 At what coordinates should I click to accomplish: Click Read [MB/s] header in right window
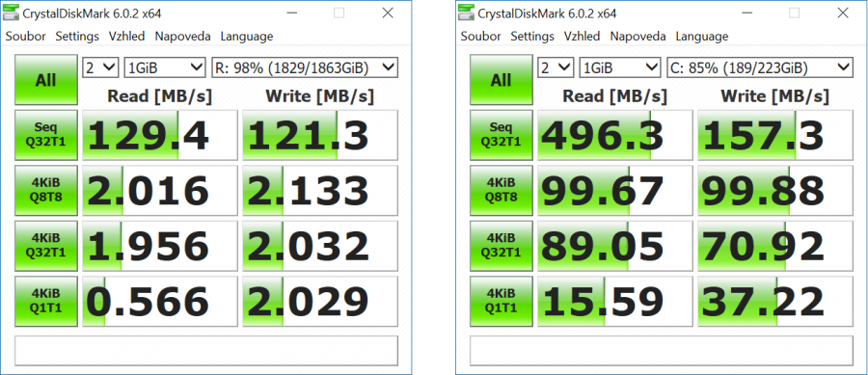tap(614, 96)
